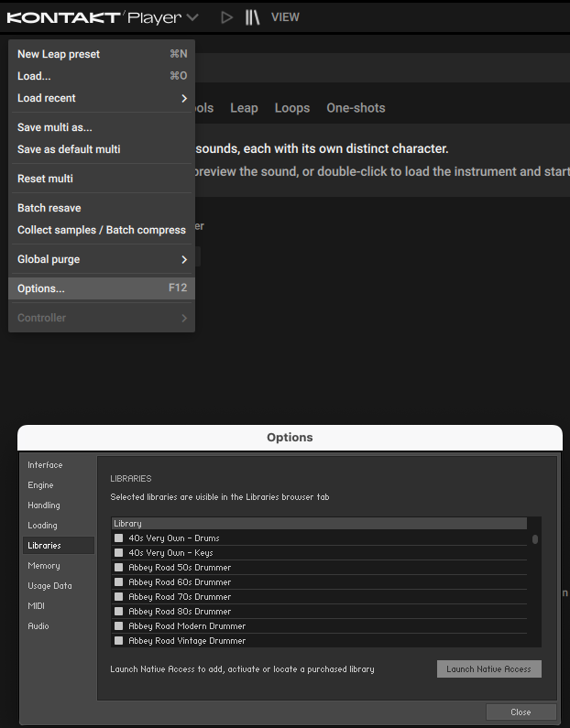Switch to the Loops tab

292,108
